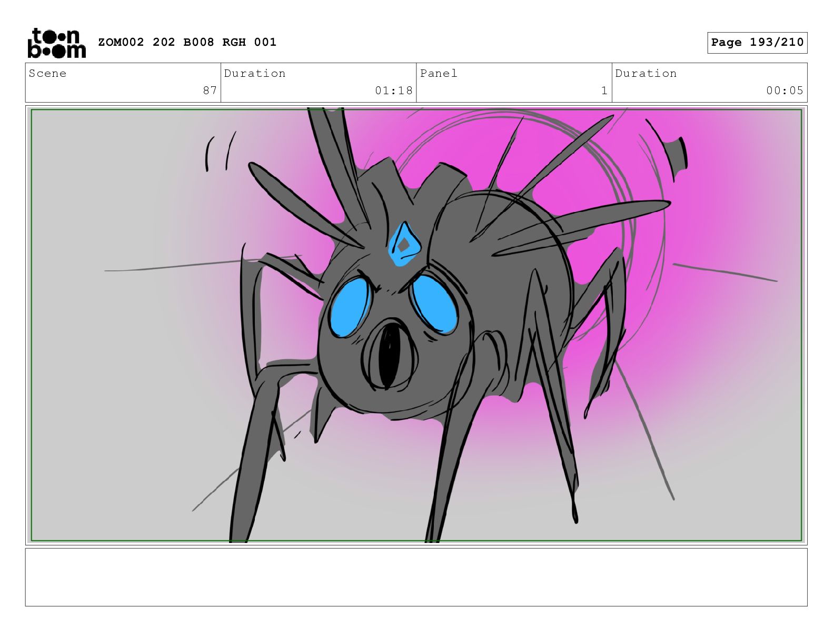Screen dimensions: 834x644
Task: Click the 'Panel' header label
Action: tap(439, 73)
